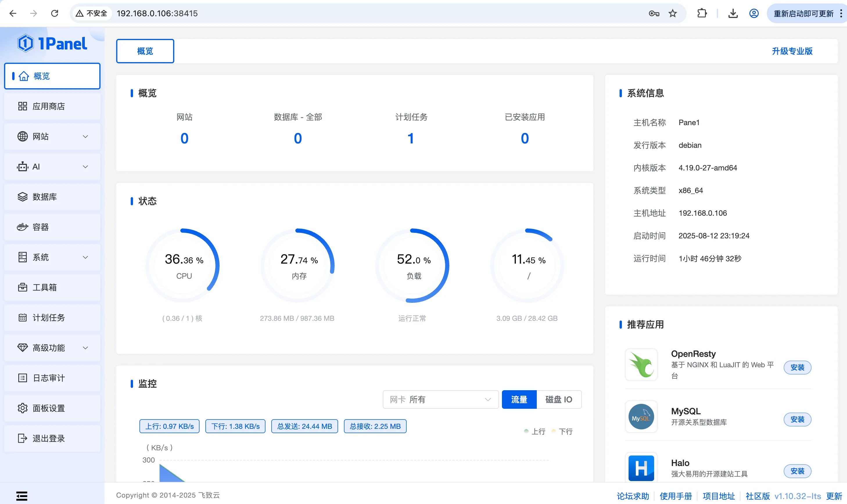This screenshot has width=847, height=504.
Task: Install OpenResty with the 安装 button
Action: pyautogui.click(x=797, y=368)
